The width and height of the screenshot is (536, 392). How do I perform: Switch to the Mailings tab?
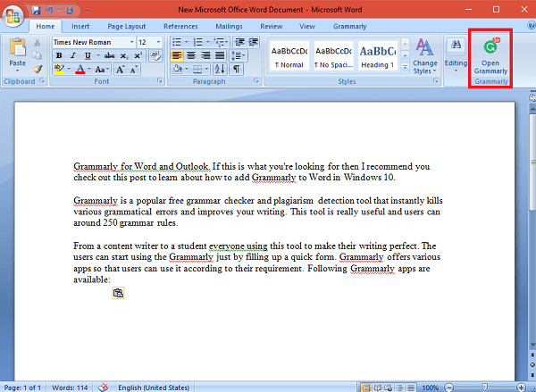pyautogui.click(x=229, y=26)
